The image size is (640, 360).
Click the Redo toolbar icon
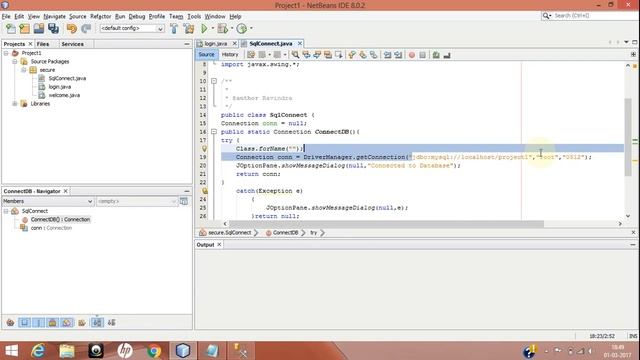click(x=86, y=28)
